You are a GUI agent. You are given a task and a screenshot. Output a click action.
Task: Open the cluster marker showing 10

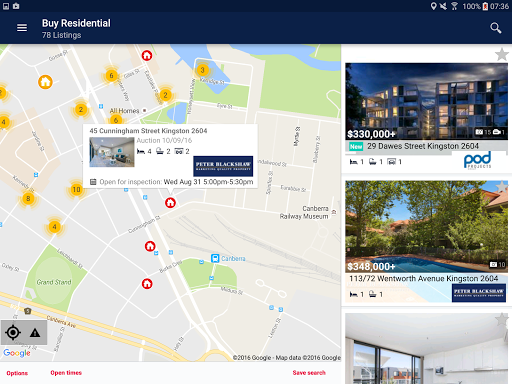(76, 190)
